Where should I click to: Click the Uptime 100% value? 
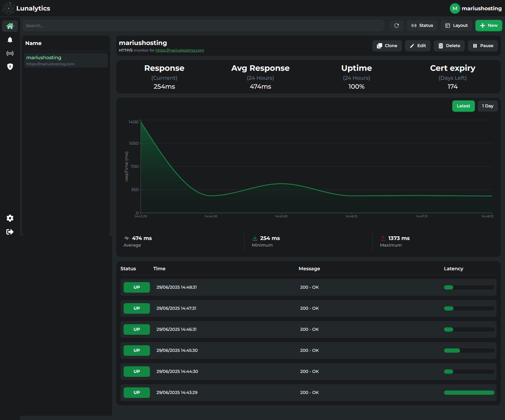tap(356, 87)
